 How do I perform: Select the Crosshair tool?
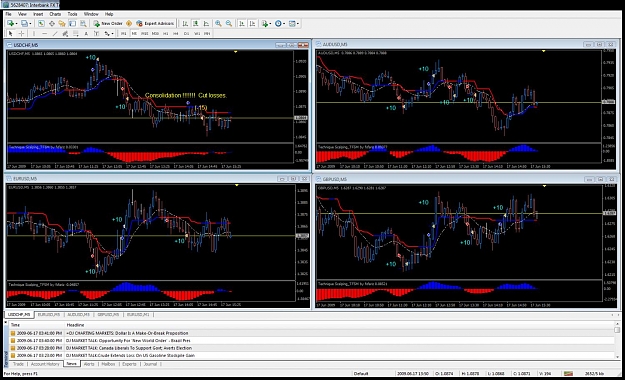click(21, 33)
